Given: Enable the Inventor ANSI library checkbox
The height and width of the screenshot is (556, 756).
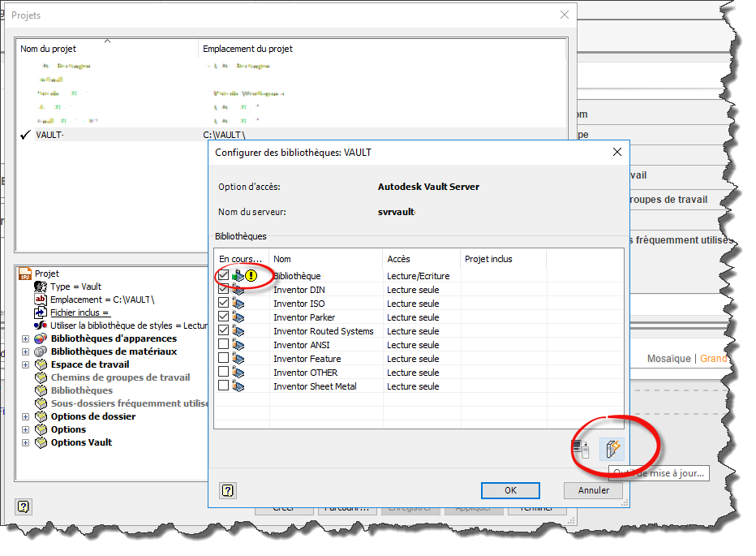Looking at the screenshot, I should point(223,345).
